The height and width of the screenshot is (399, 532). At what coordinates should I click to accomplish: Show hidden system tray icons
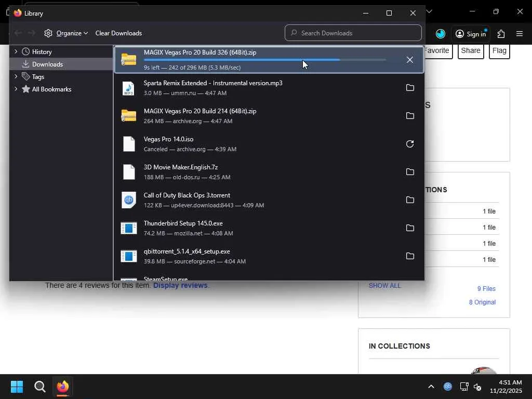431,387
